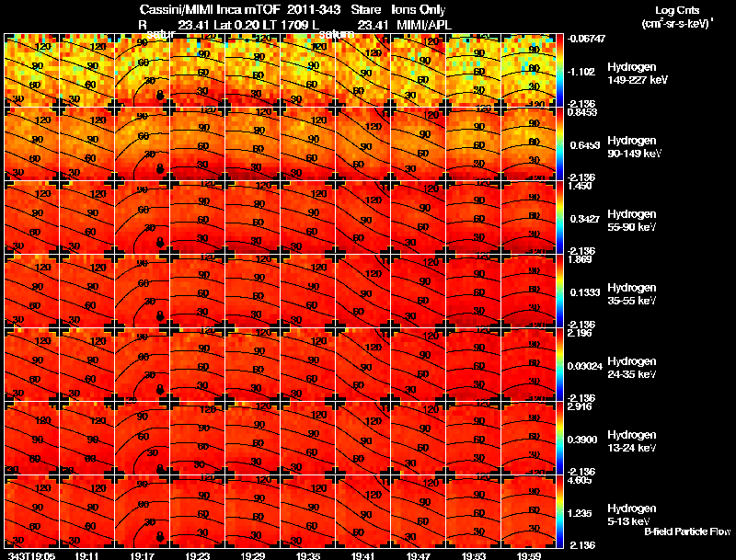
Task: Select the 'Hydrogen 55-90 keV' row label
Action: click(632, 221)
